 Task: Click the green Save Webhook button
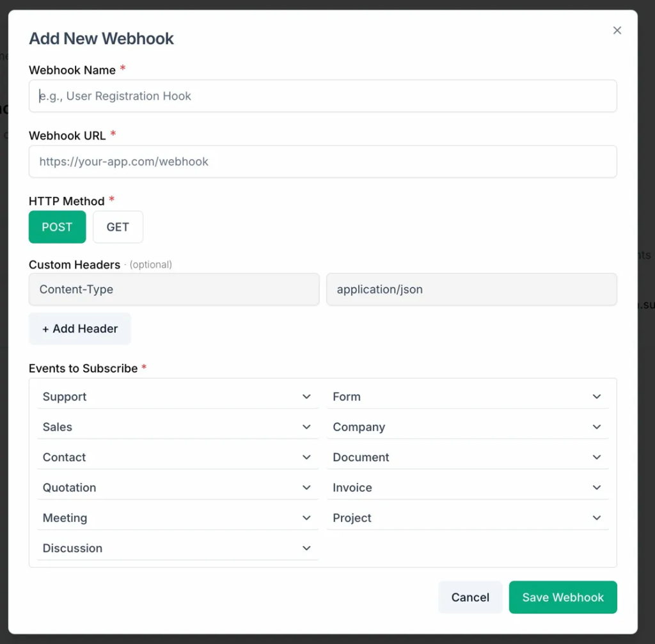tap(563, 597)
